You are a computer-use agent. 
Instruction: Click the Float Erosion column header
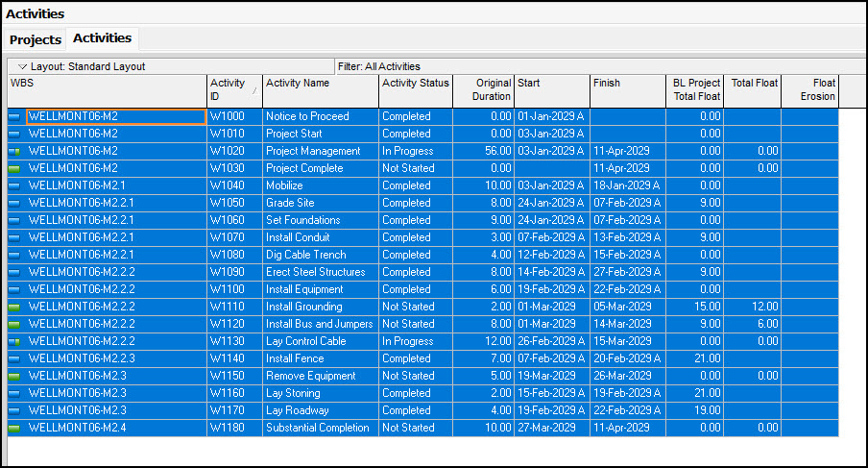coord(809,91)
